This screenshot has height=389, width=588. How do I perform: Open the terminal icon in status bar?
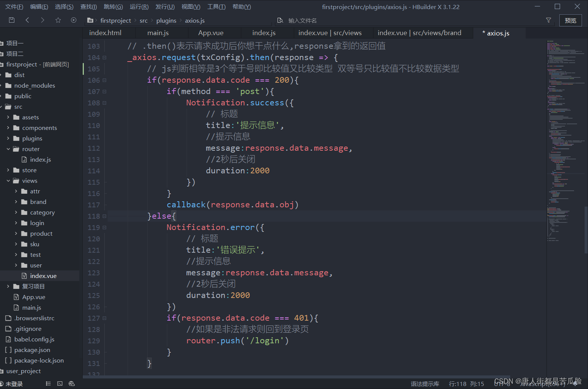(x=60, y=383)
